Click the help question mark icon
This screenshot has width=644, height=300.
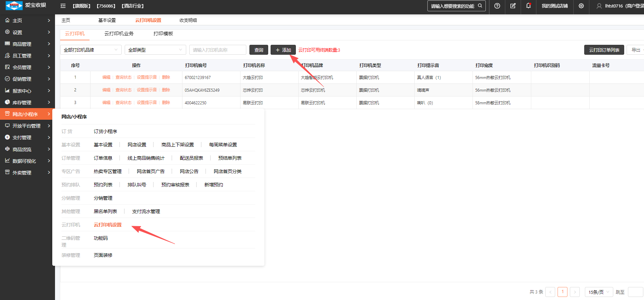[x=497, y=6]
